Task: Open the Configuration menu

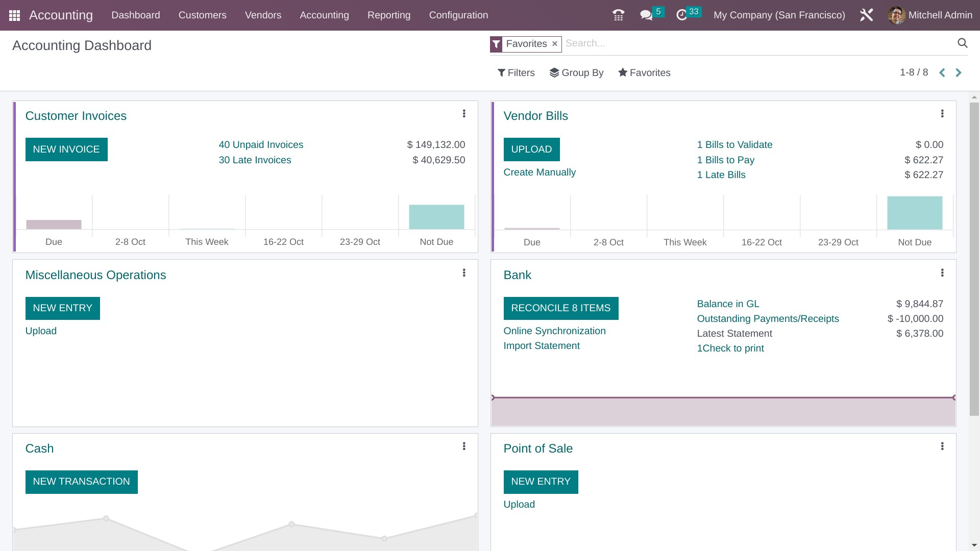Action: pos(458,15)
